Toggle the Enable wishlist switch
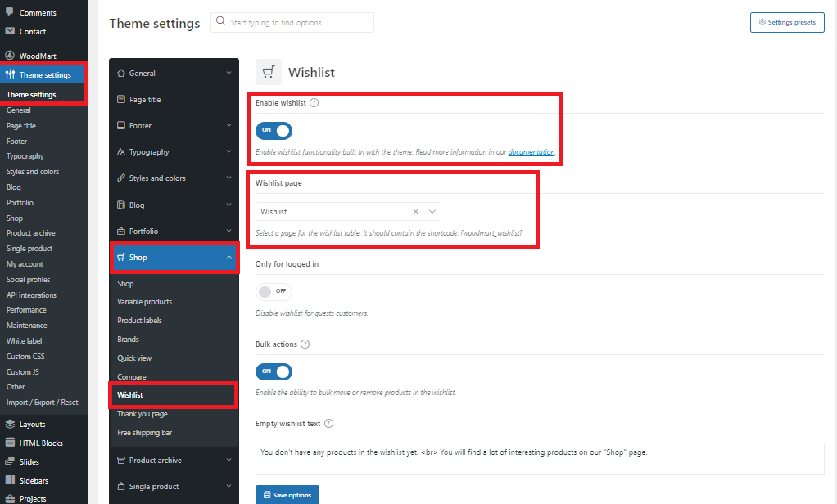The height and width of the screenshot is (504, 837). click(x=274, y=130)
